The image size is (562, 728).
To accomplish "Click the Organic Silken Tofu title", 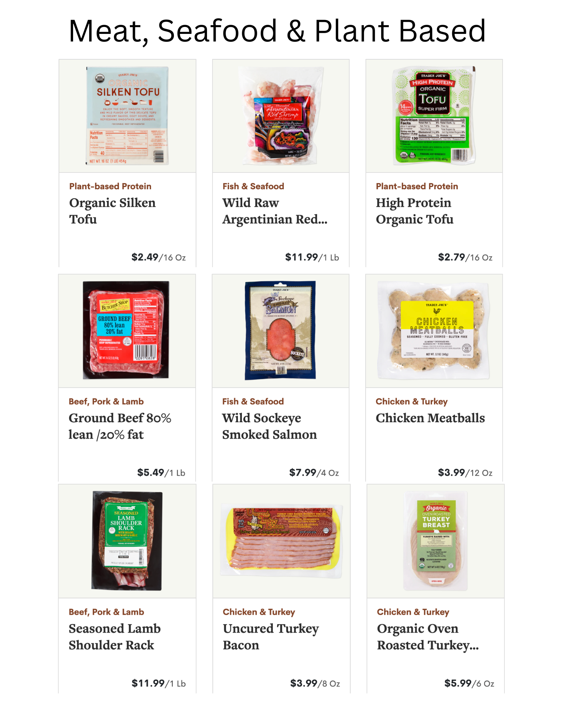I will (x=112, y=211).
